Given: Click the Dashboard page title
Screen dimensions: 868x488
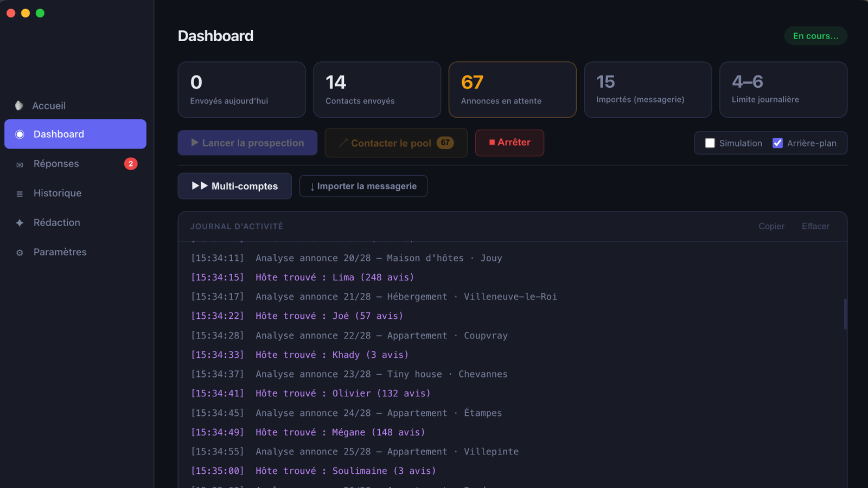Looking at the screenshot, I should click(x=216, y=36).
